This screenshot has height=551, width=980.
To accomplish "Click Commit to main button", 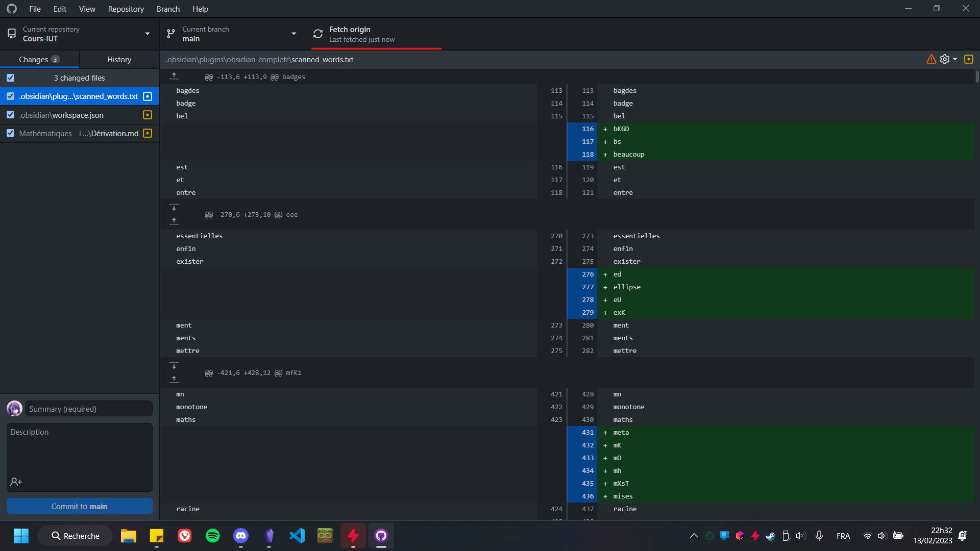I will [79, 506].
